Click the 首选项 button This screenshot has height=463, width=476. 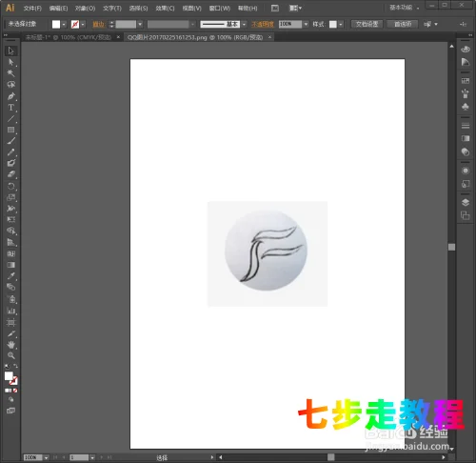(x=403, y=24)
